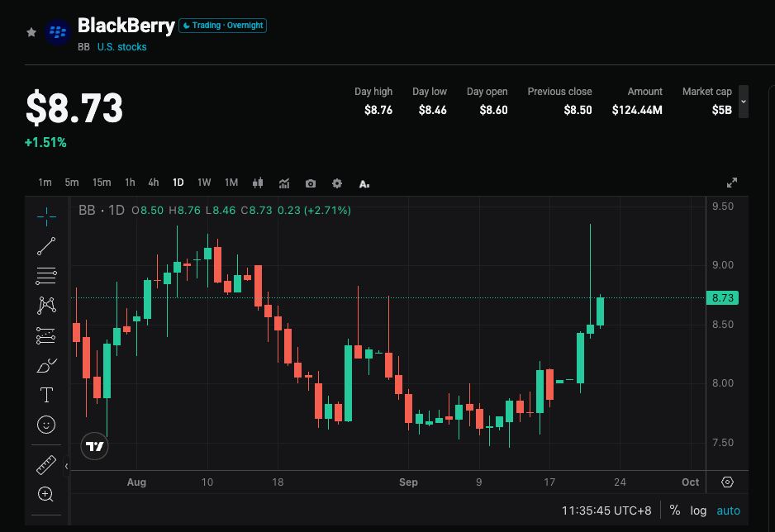Expand the stock stats dropdown arrow
The height and width of the screenshot is (532, 775).
[744, 102]
